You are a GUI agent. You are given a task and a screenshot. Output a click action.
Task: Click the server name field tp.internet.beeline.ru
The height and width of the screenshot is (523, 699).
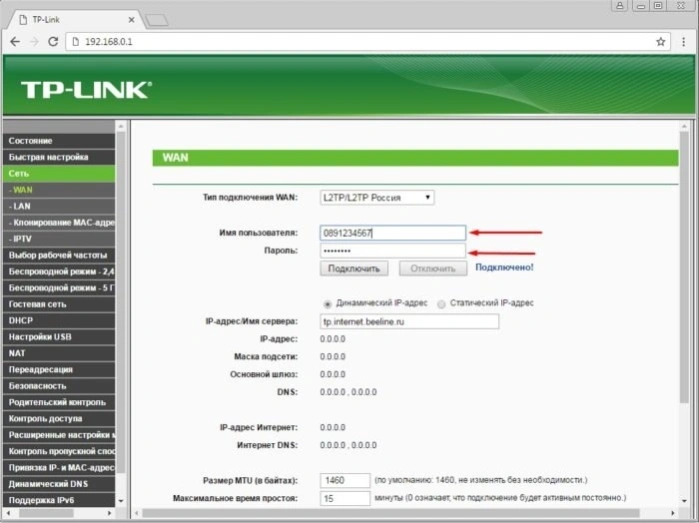click(x=409, y=321)
